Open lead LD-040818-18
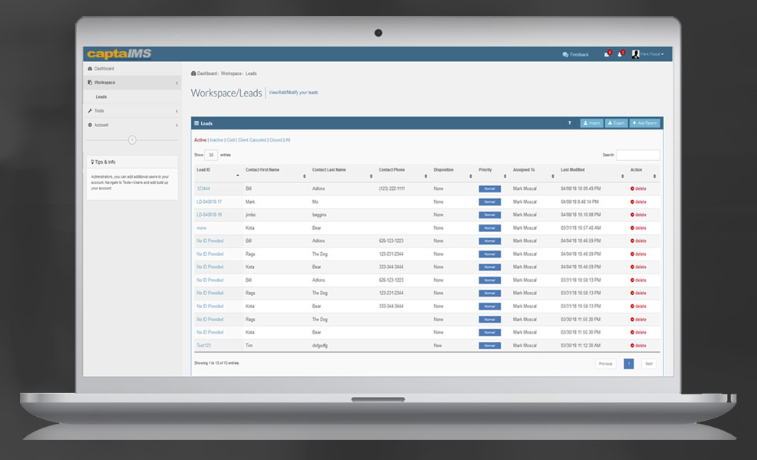The image size is (757, 460). click(x=209, y=215)
